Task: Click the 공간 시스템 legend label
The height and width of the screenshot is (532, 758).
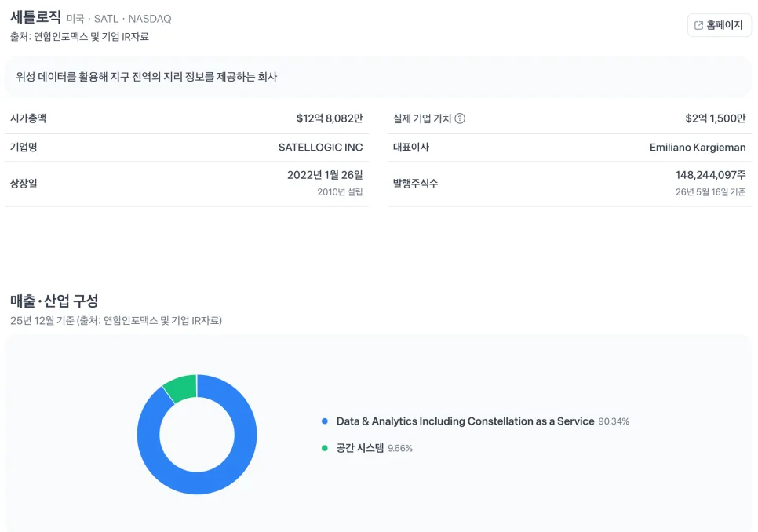Action: [x=360, y=448]
